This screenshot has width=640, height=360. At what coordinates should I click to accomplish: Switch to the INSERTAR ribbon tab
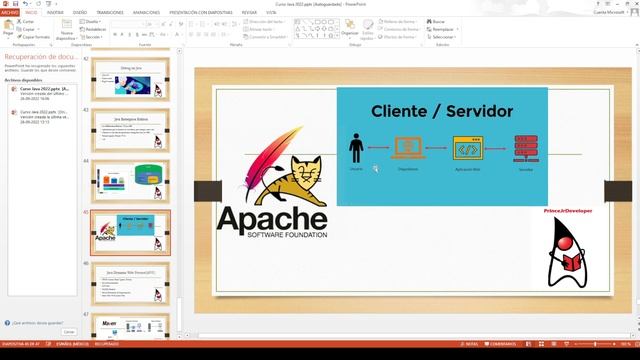point(55,12)
